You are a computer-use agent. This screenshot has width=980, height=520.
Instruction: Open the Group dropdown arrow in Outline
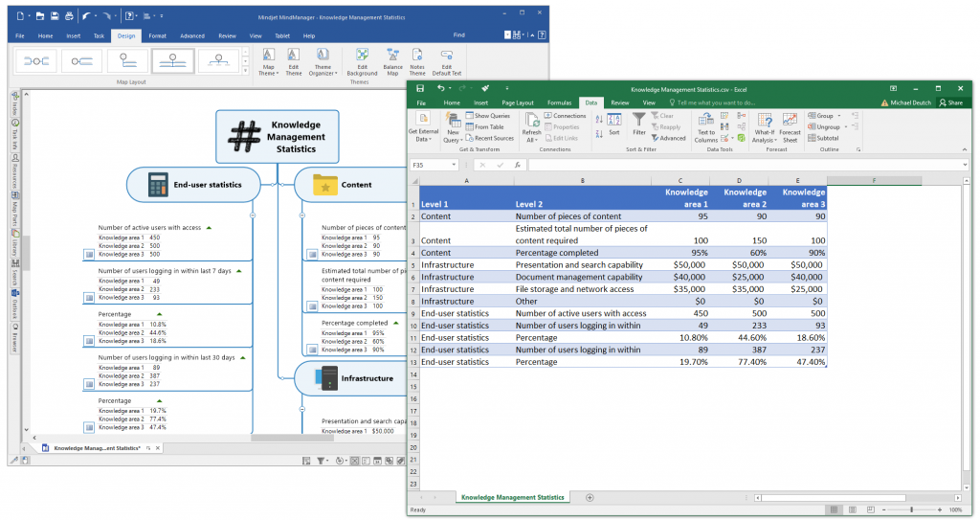click(x=839, y=116)
